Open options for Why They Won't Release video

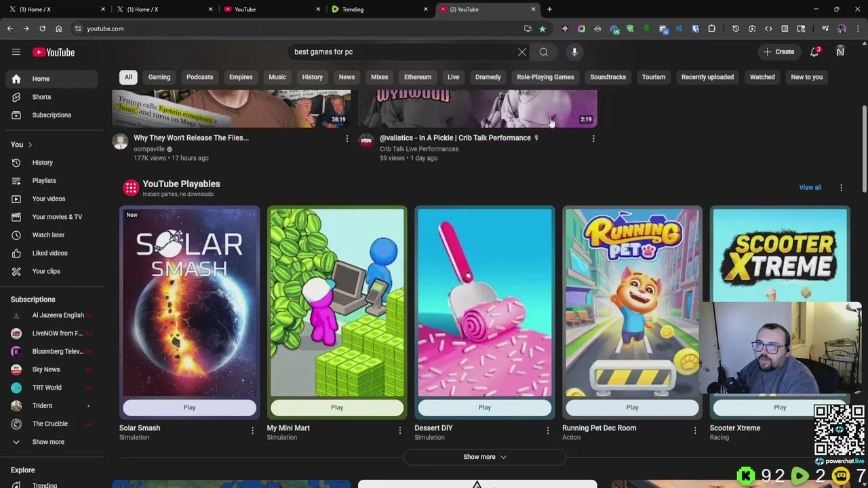point(347,139)
